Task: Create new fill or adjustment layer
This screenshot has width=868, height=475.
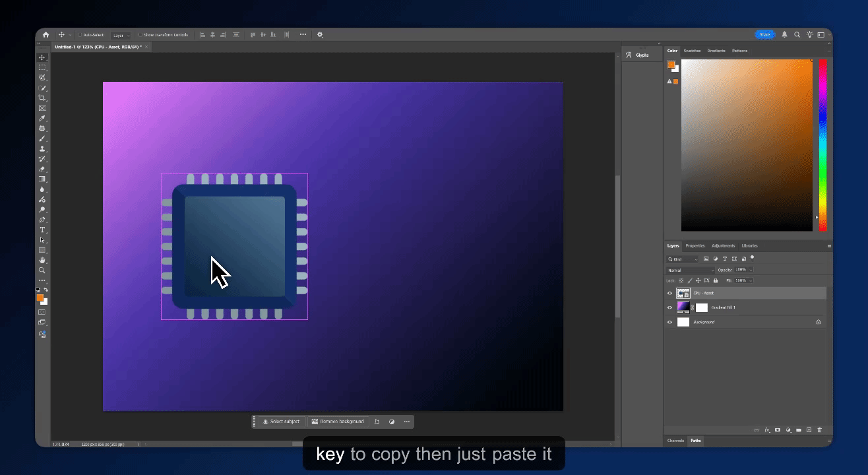Action: 788,430
